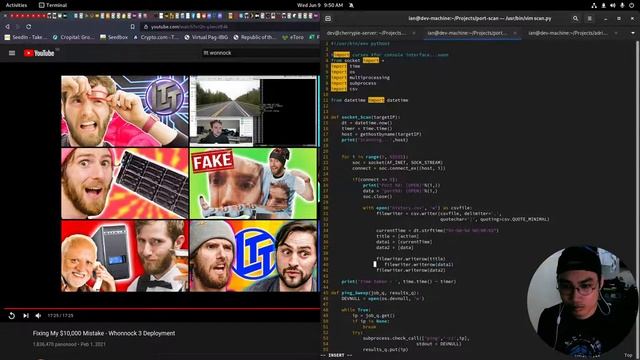
Task: Select the old man on phone video thumbnail
Action: point(125,256)
